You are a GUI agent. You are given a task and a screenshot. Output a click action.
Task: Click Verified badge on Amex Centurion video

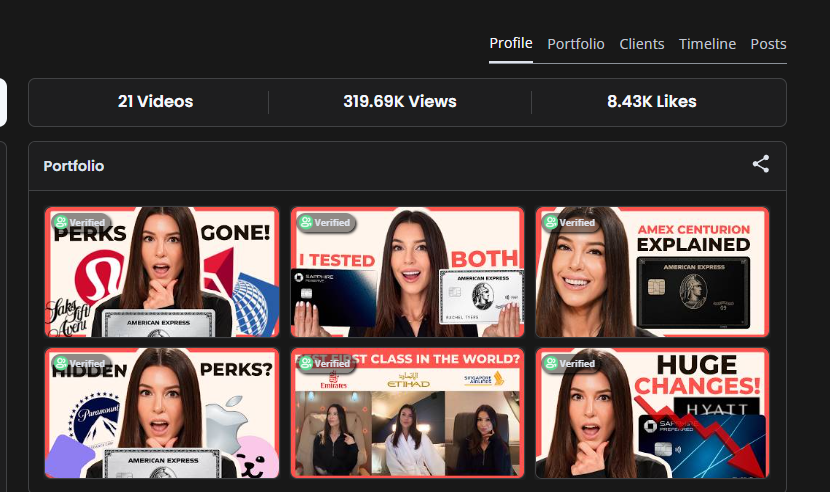(x=571, y=222)
